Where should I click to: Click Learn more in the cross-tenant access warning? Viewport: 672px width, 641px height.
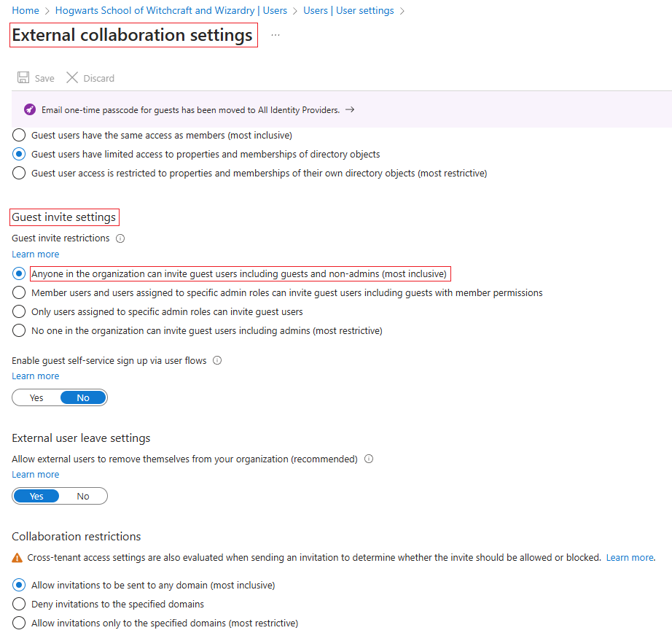[630, 557]
